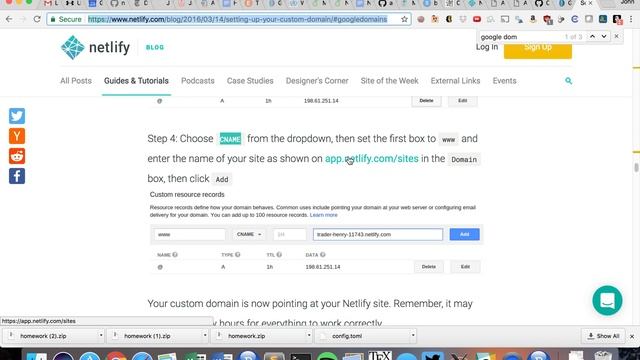
Task: Close the downloads bar
Action: click(632, 336)
